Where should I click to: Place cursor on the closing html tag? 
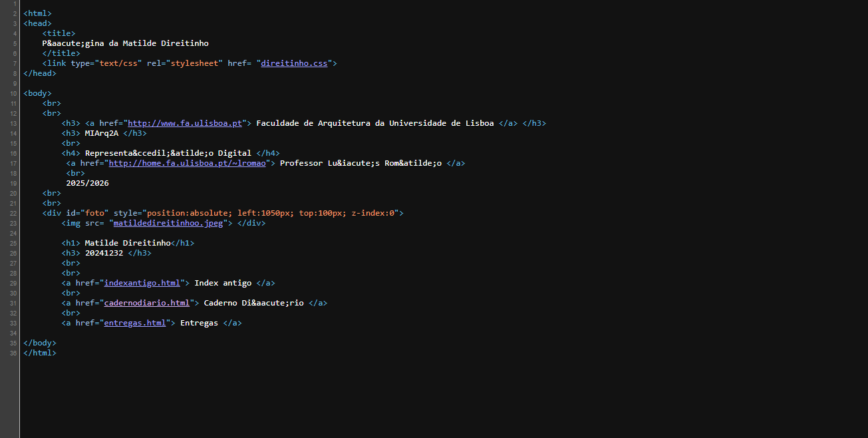pos(40,353)
